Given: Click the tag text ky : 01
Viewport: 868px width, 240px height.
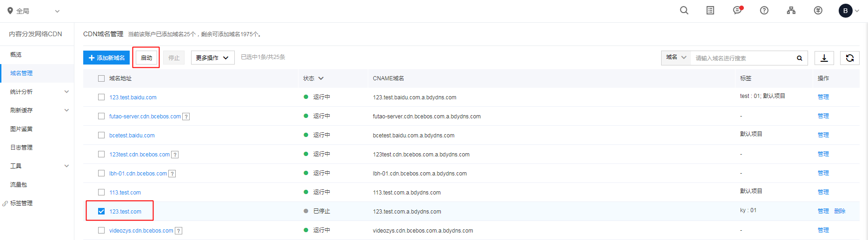Looking at the screenshot, I should 748,210.
